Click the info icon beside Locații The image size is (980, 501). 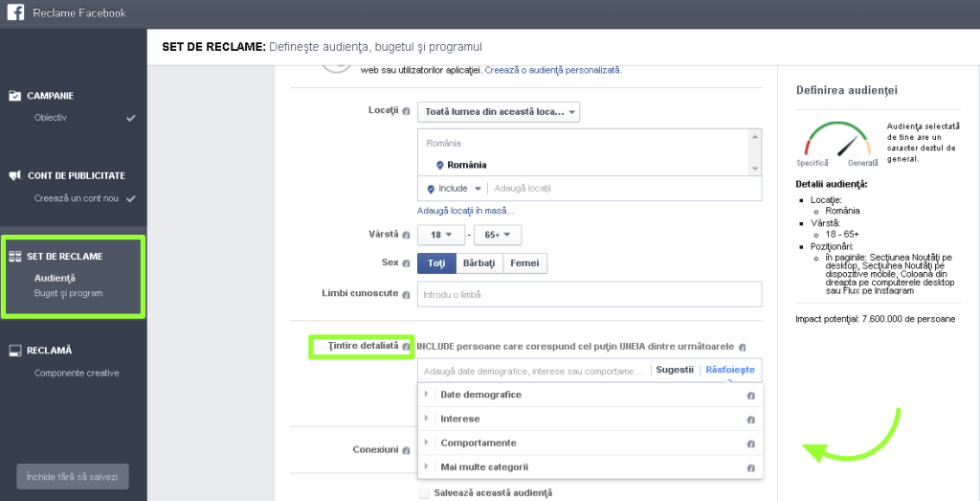pos(406,111)
